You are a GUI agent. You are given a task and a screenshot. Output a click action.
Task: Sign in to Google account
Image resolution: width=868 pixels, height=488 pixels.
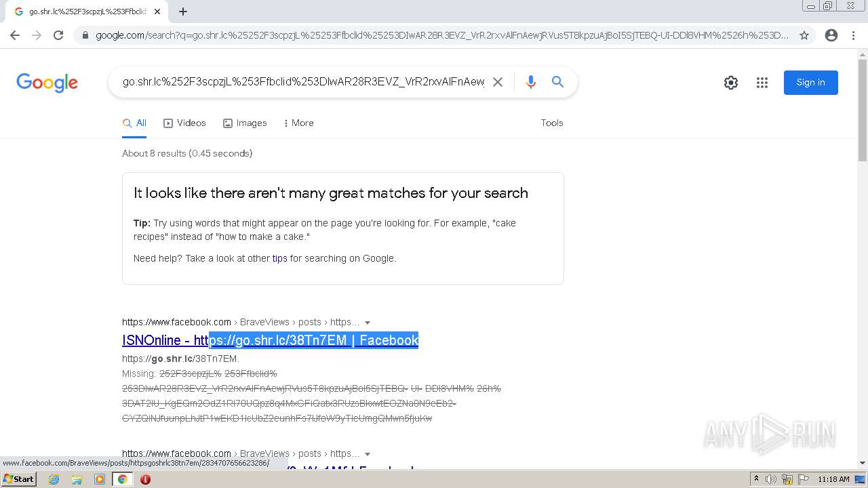click(x=811, y=83)
